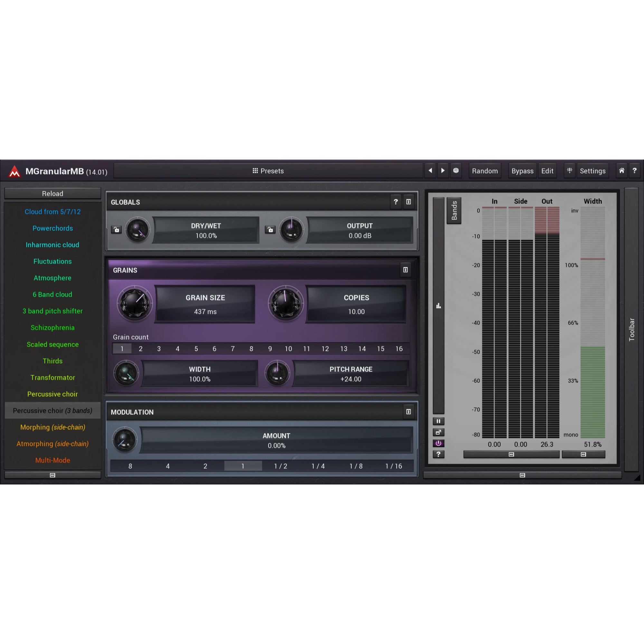Open the vertical Toolbar strip
Viewport: 644px width, 644px height.
pyautogui.click(x=631, y=329)
